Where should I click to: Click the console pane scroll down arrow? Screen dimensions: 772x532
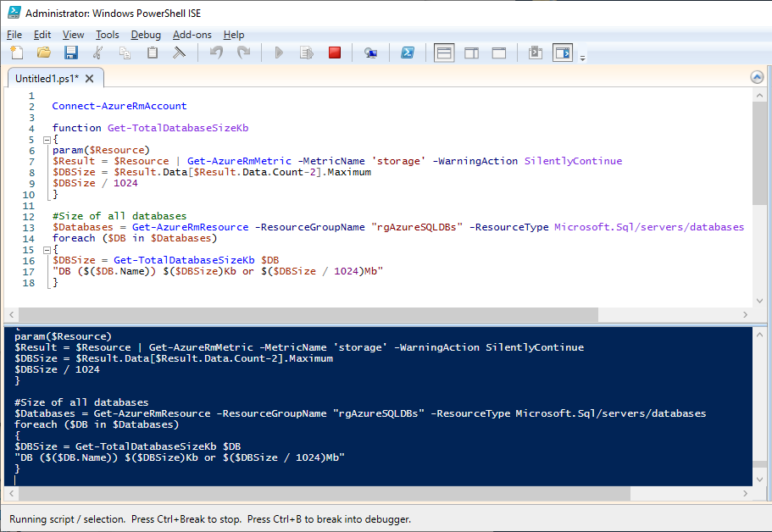coord(759,479)
